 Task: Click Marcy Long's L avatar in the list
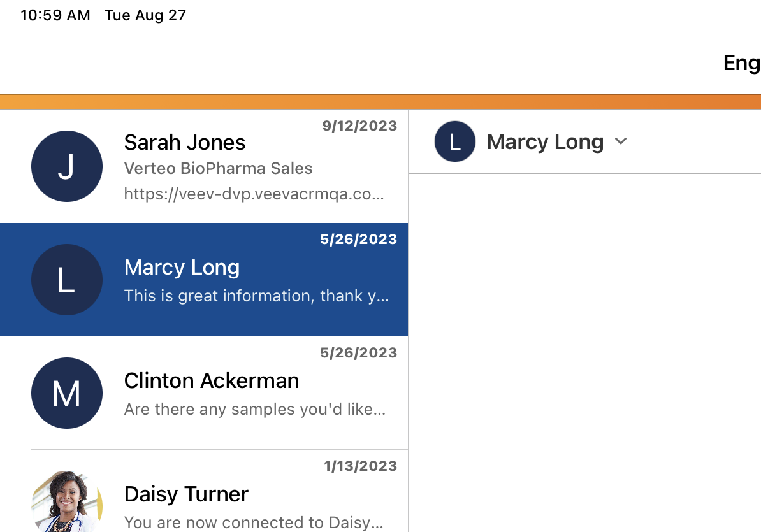click(67, 280)
